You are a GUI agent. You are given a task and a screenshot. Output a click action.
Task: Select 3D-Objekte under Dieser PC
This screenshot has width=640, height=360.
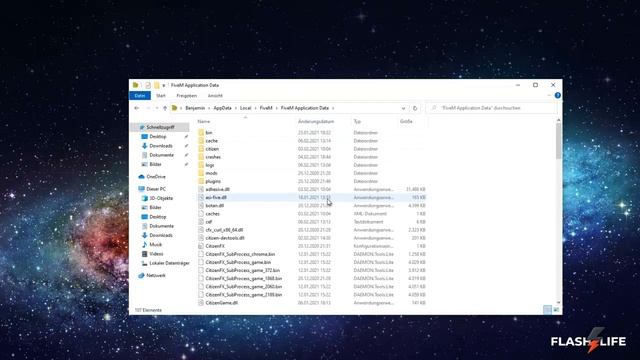(161, 198)
